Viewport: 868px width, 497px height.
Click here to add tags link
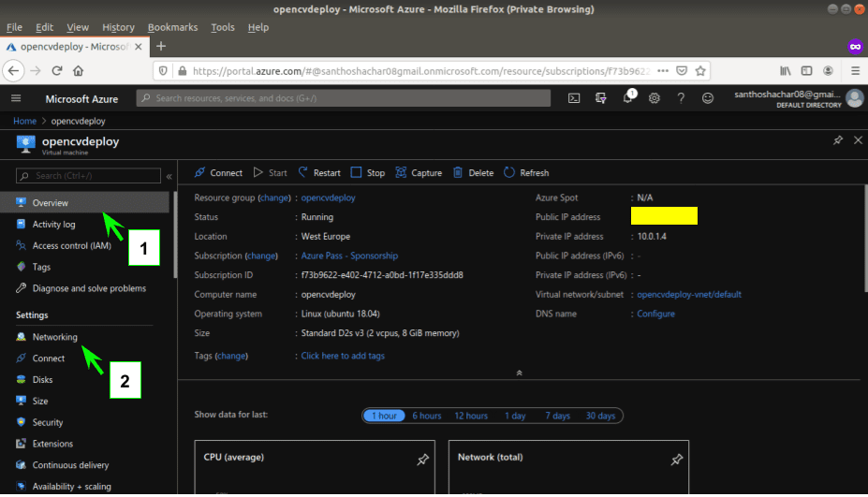tap(343, 356)
